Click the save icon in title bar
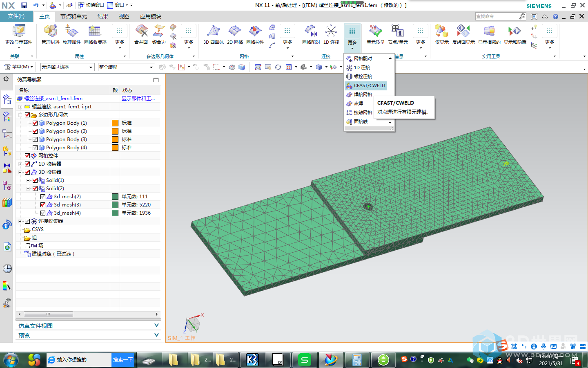Image resolution: width=588 pixels, height=368 pixels. click(x=24, y=5)
